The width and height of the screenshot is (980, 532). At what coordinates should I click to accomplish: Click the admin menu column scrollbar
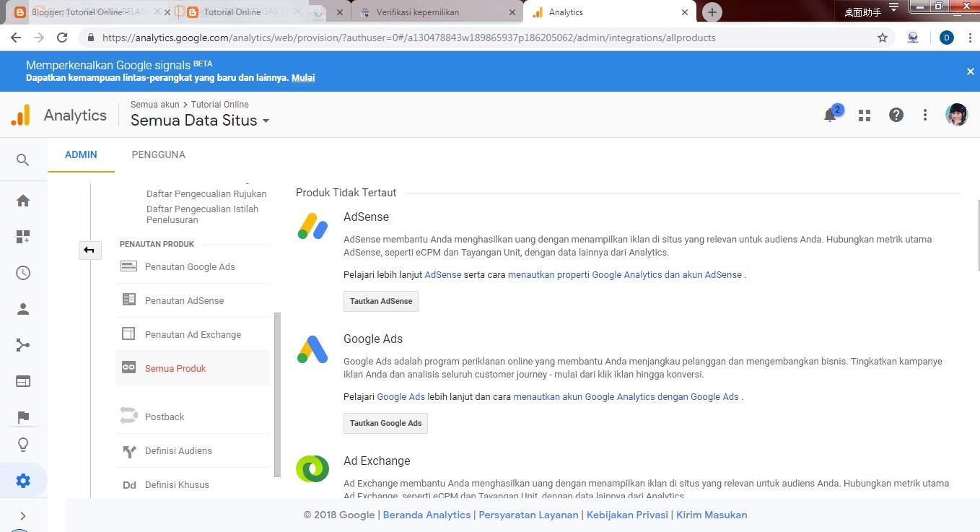277,394
